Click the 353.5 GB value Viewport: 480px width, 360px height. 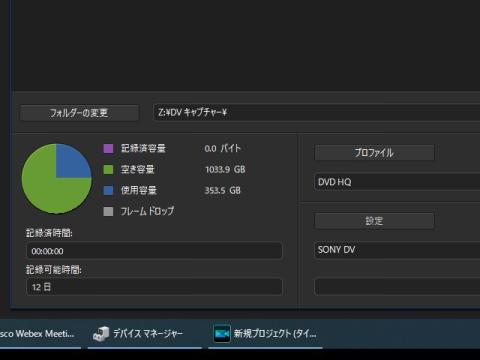tap(223, 190)
